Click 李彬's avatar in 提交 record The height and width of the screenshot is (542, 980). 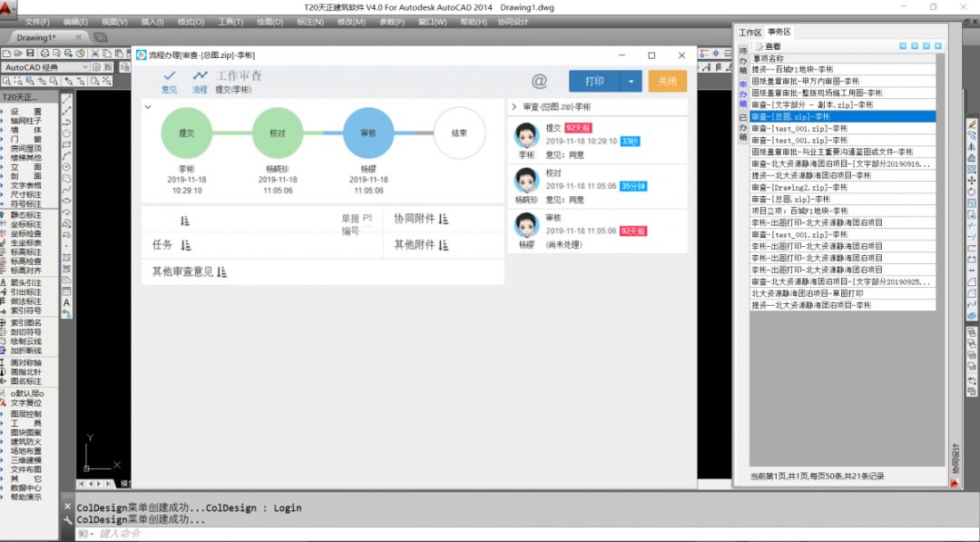coord(526,135)
